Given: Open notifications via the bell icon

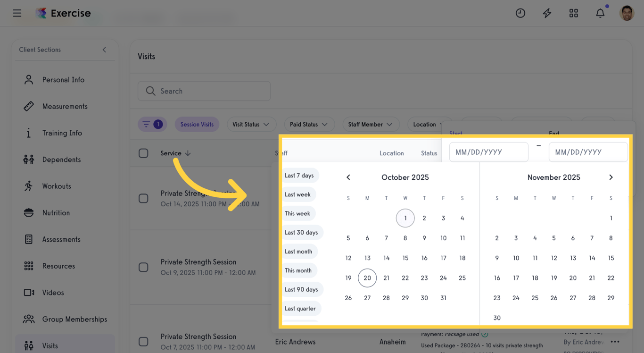Looking at the screenshot, I should 600,13.
